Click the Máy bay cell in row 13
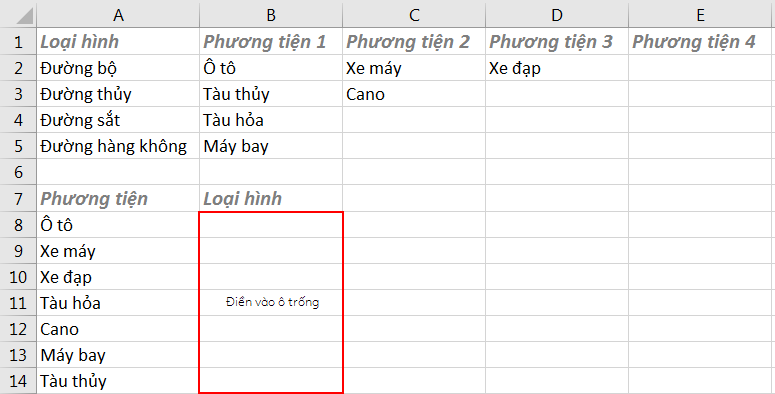This screenshot has height=394, width=775. [118, 355]
